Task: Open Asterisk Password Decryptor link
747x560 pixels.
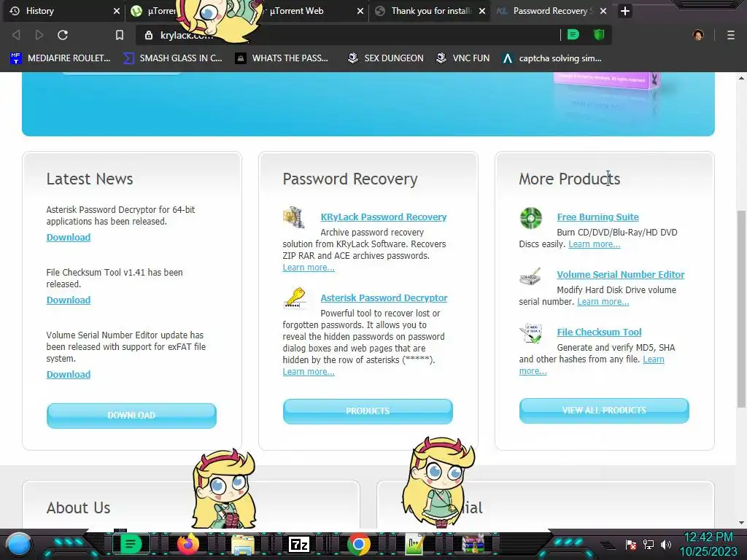Action: coord(384,298)
